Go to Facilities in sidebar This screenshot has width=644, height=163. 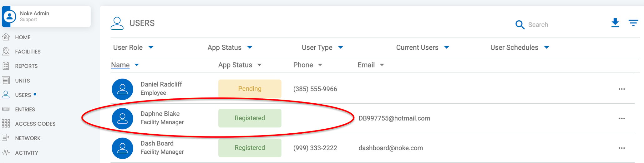(28, 52)
